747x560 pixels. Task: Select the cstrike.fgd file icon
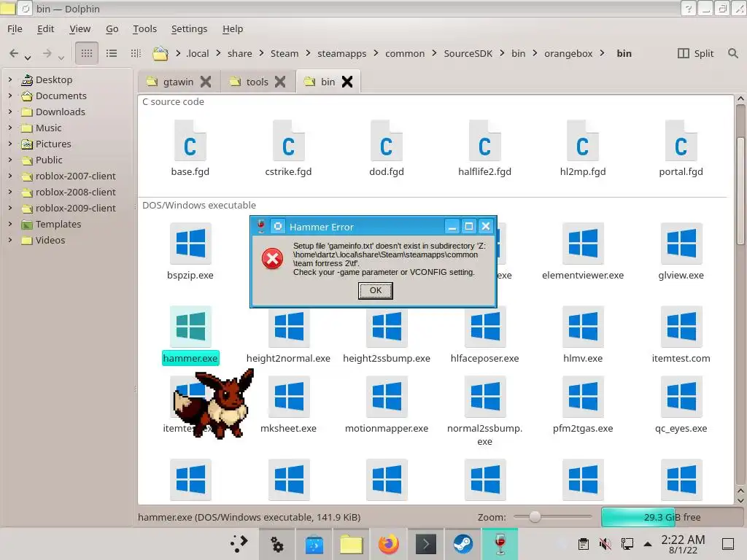[x=288, y=141]
